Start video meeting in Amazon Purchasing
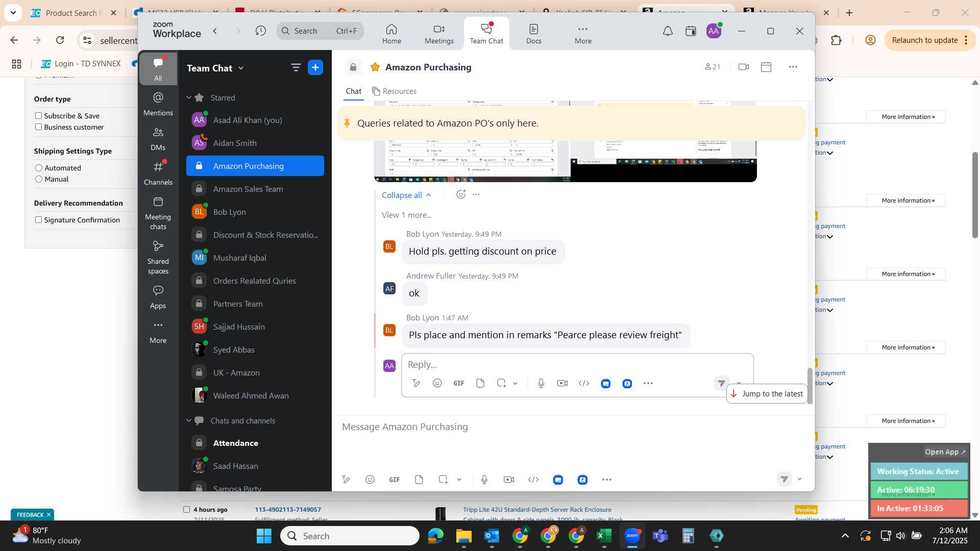This screenshot has height=551, width=980. 744,67
